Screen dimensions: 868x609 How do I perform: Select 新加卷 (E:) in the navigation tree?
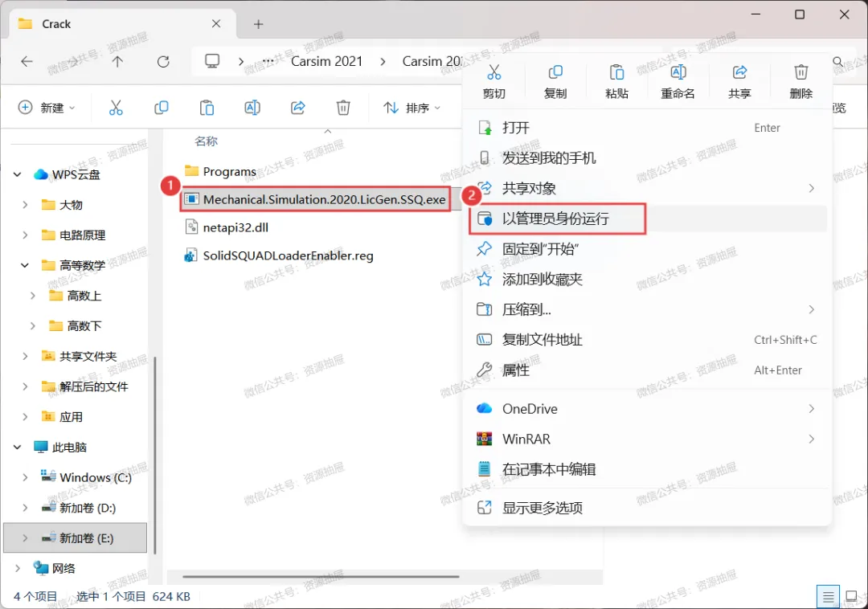76,538
